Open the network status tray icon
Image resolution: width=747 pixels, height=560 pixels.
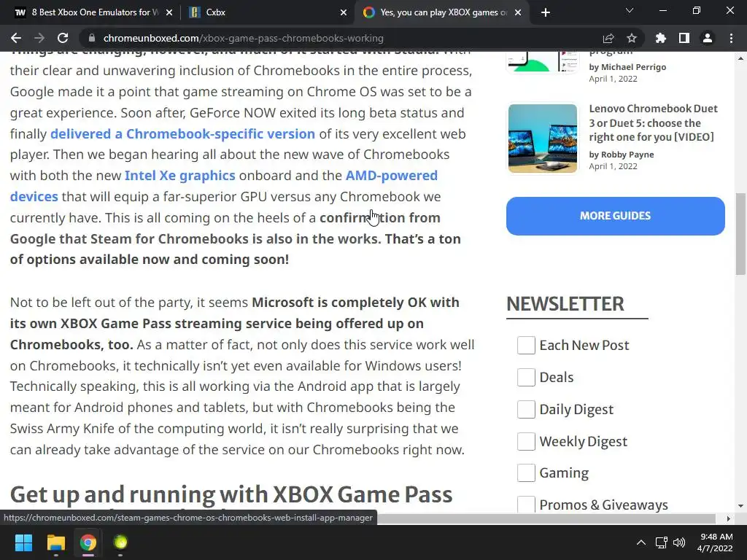point(661,542)
